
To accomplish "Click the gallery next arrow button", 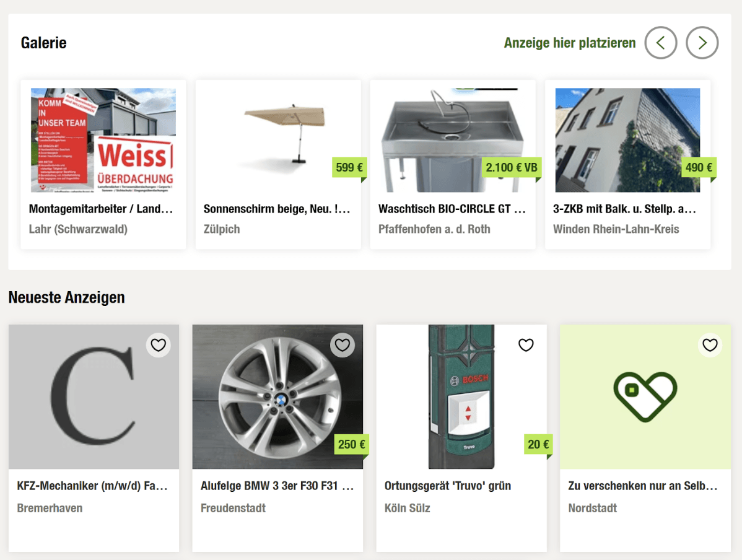I will pyautogui.click(x=702, y=43).
